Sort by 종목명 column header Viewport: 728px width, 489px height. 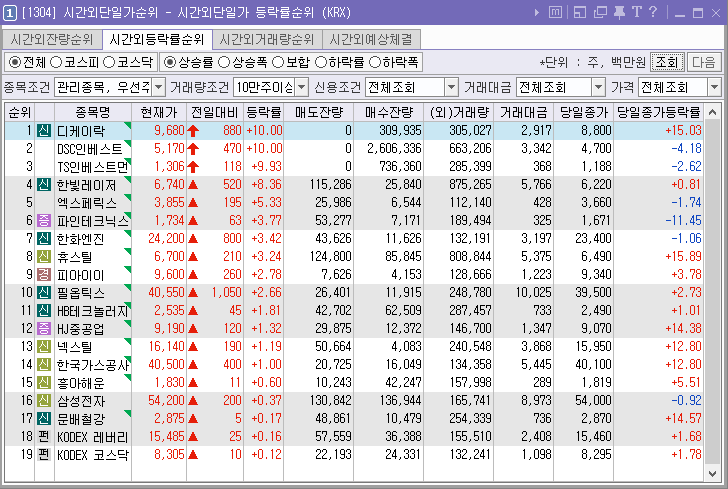click(x=93, y=112)
